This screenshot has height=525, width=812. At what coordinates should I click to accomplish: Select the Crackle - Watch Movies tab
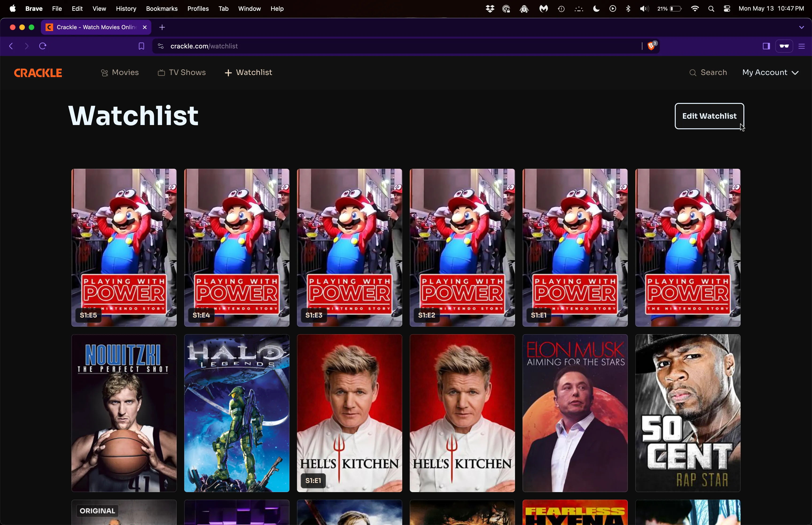(x=96, y=27)
